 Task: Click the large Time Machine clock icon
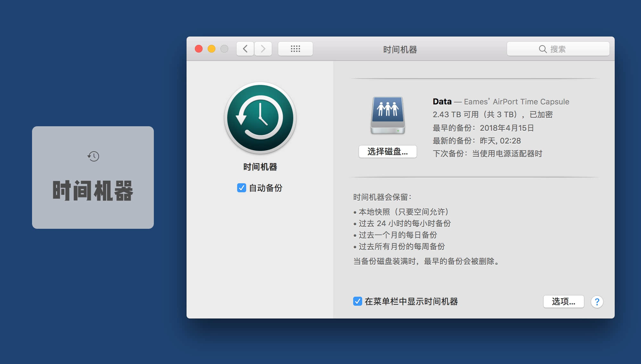pos(260,118)
